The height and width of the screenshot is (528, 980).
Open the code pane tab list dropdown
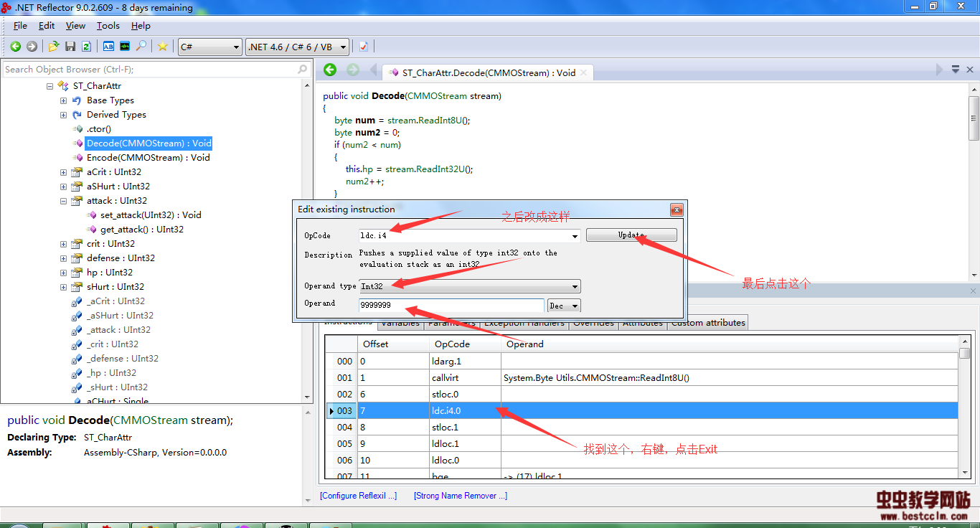coord(956,70)
